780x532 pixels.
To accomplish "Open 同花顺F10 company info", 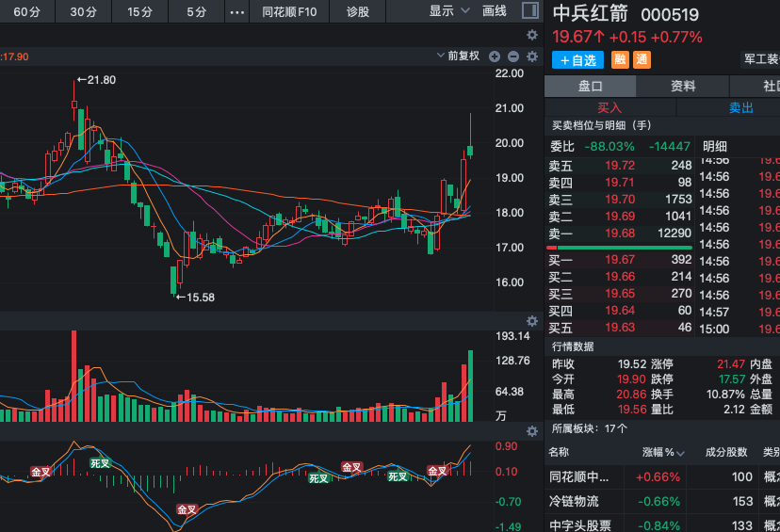I will pyautogui.click(x=289, y=11).
